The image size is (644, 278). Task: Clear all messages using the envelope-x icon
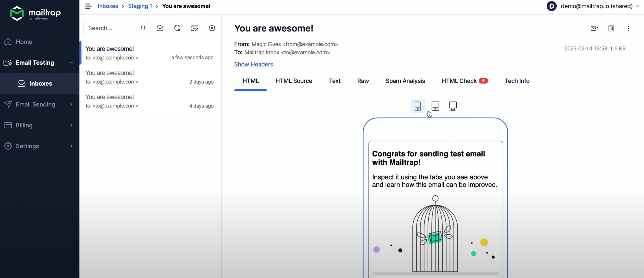(x=195, y=28)
